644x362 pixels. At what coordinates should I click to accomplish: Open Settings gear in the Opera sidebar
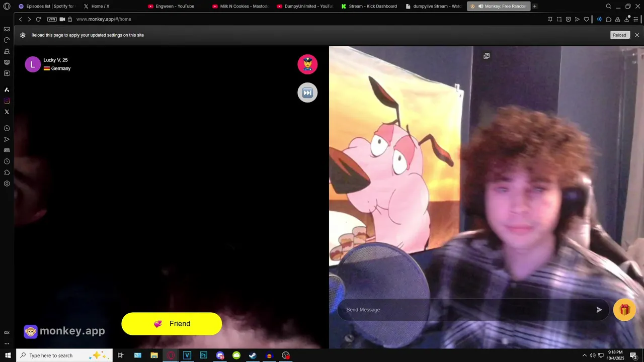tap(7, 184)
